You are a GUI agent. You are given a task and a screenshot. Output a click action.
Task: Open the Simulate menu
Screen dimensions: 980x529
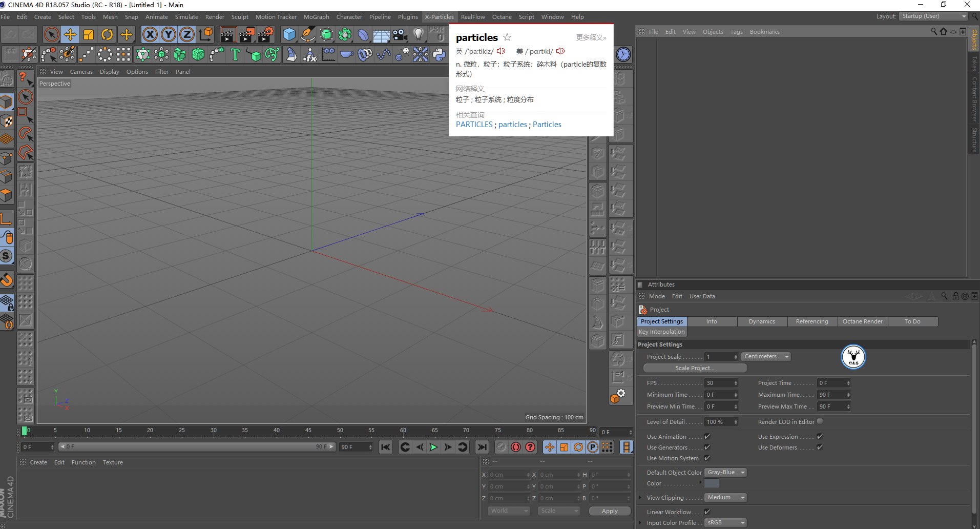point(186,17)
